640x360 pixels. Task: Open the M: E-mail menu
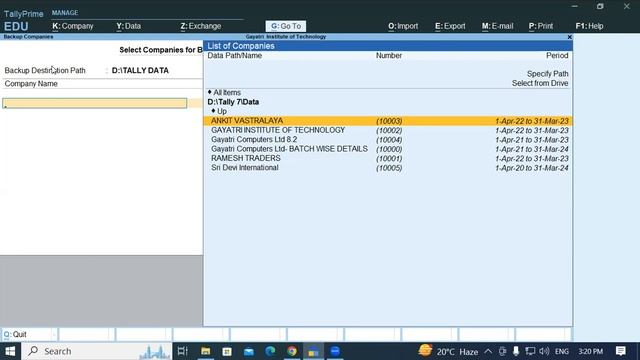click(497, 26)
